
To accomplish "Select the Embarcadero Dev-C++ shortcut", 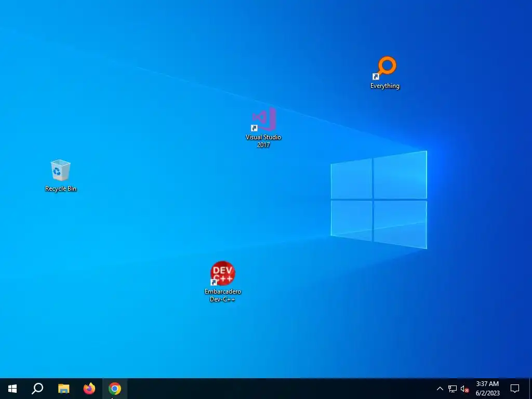I will pos(222,281).
